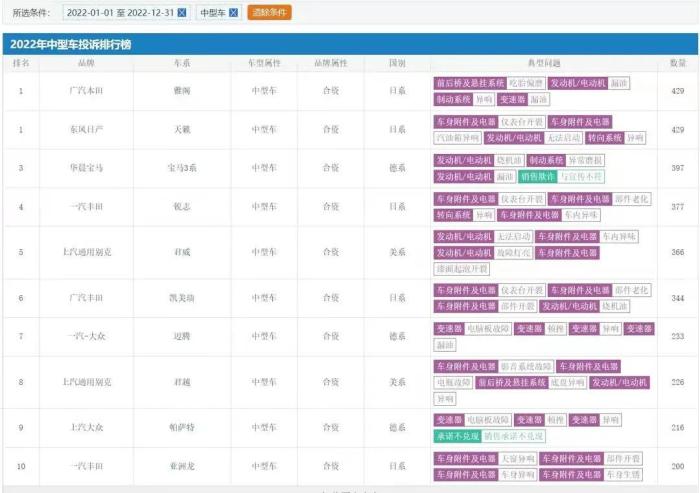Click the 国别 column header
This screenshot has width=700, height=493.
[397, 63]
